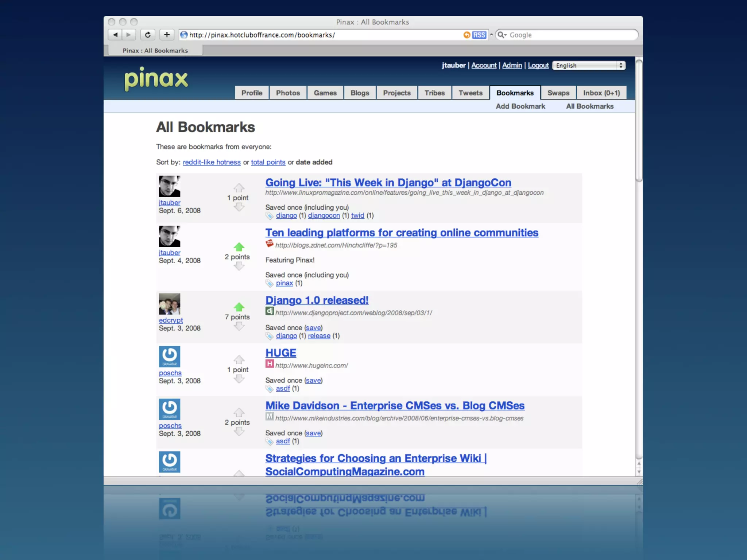Click the plus add bookmark toolbar button

(x=167, y=35)
